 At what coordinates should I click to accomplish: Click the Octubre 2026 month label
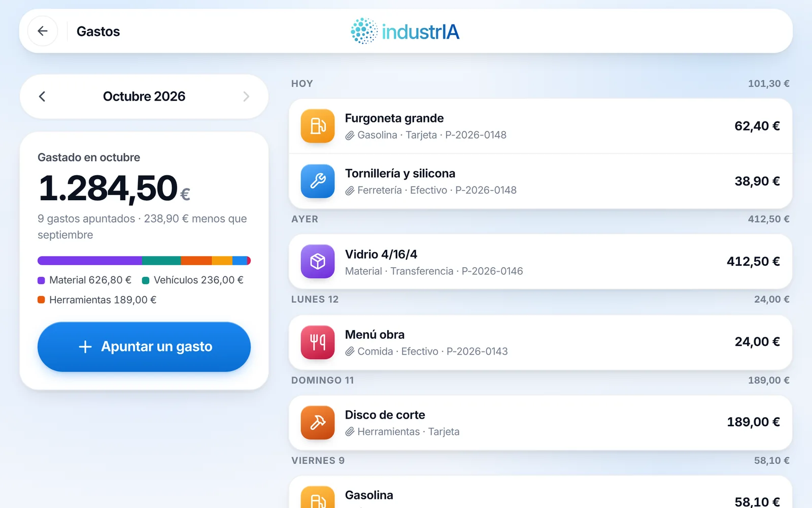(144, 97)
